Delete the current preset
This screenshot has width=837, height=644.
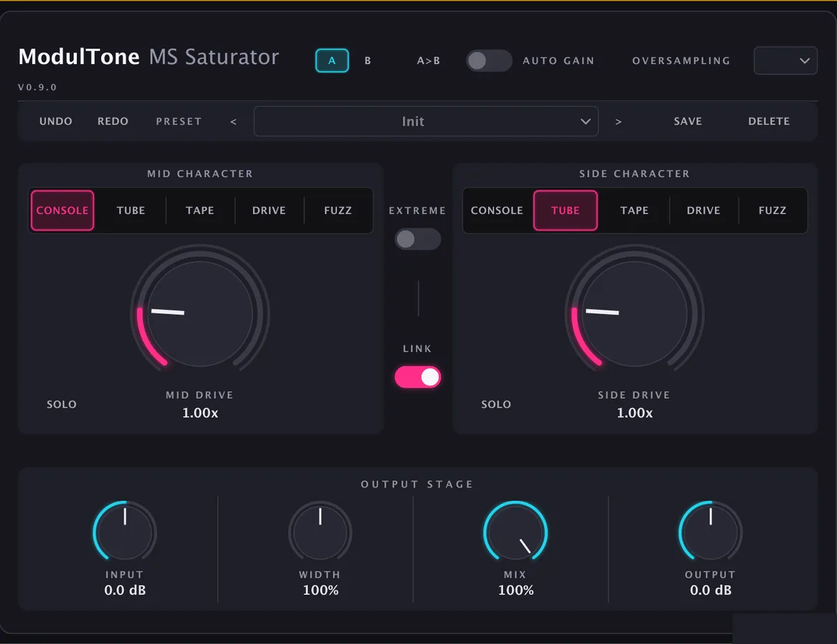point(769,121)
